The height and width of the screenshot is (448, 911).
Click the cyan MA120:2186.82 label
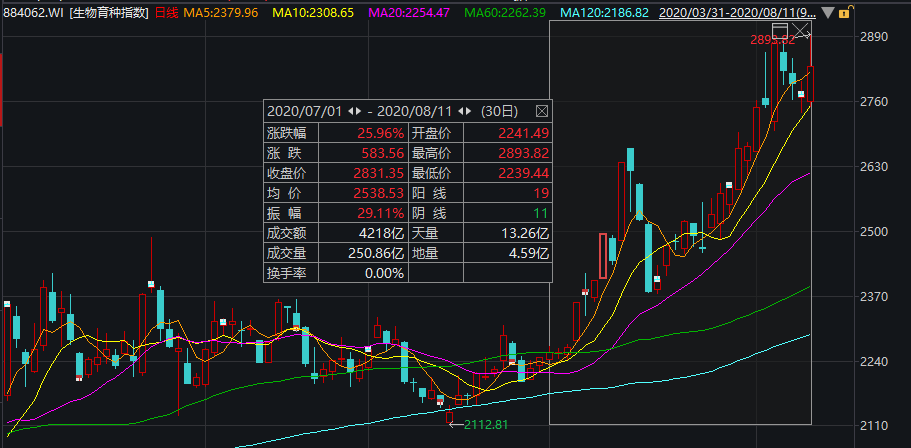604,13
